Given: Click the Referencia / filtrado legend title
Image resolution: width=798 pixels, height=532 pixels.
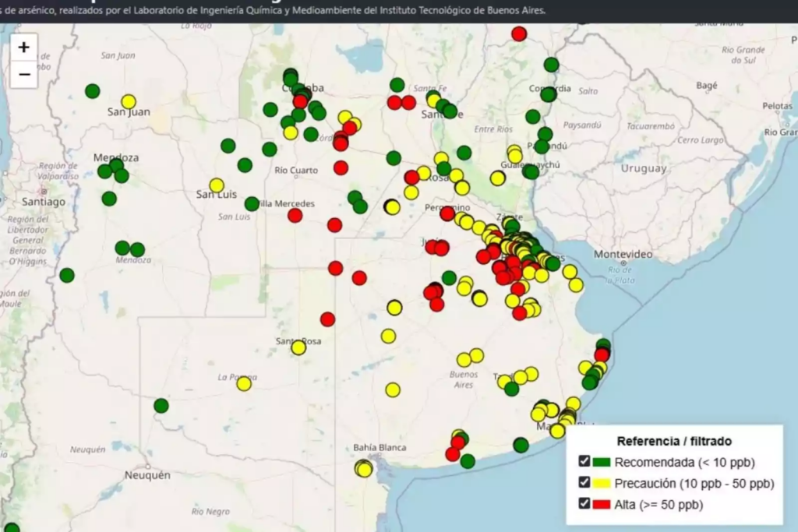Looking at the screenshot, I should (x=674, y=441).
